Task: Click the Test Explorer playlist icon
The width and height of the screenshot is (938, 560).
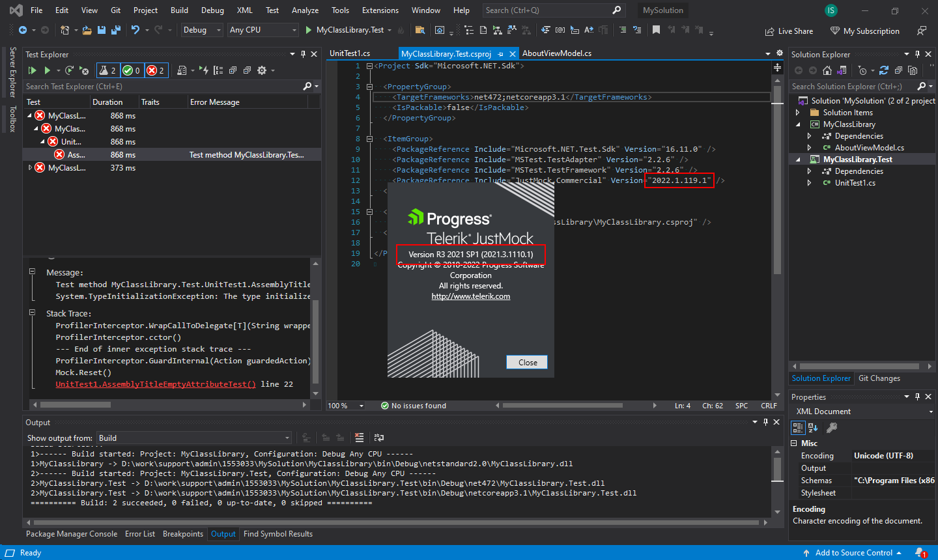Action: pos(182,70)
